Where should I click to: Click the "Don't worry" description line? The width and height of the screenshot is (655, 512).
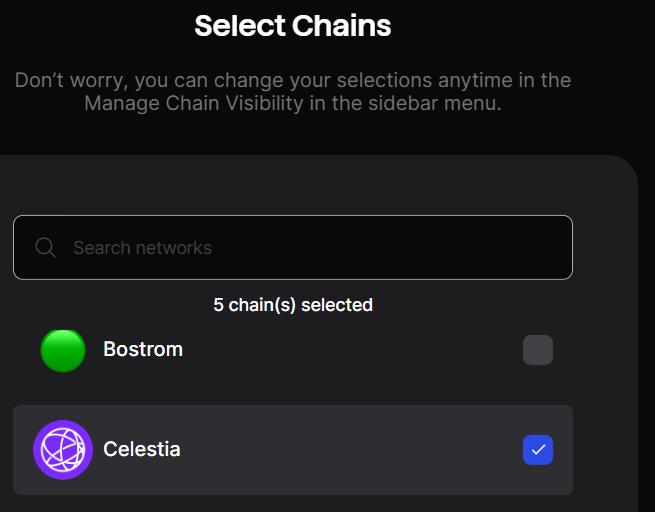coord(293,80)
